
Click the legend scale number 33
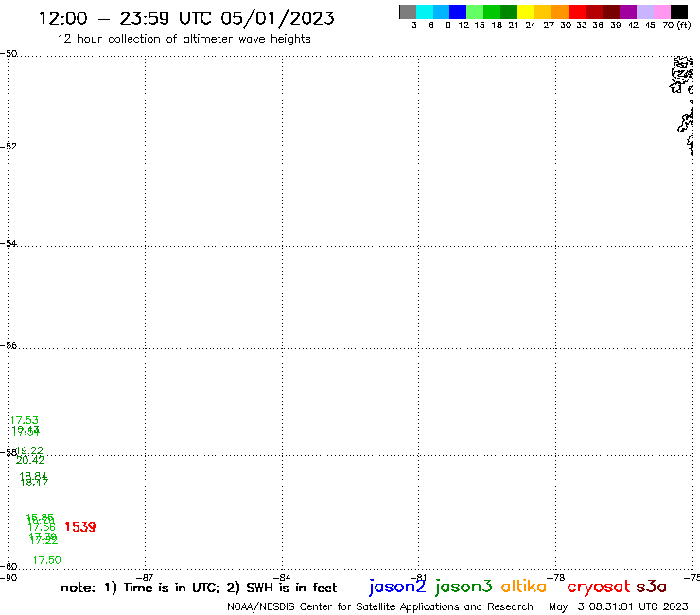pyautogui.click(x=581, y=26)
